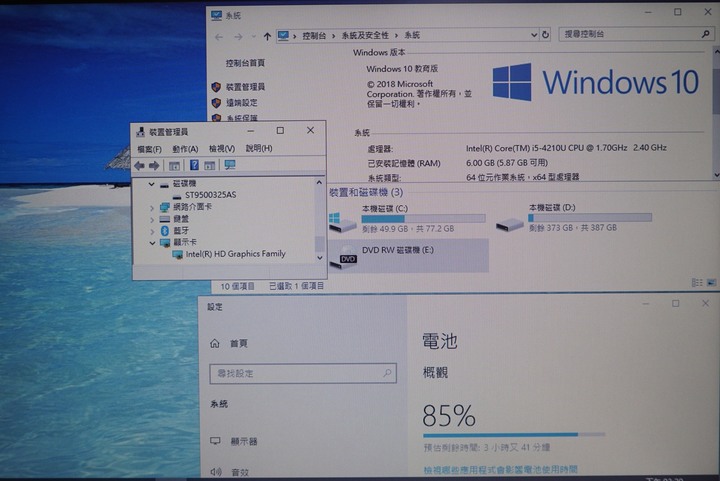The height and width of the screenshot is (481, 720).
Task: Click the 10 個項目 status bar text
Action: tap(237, 286)
